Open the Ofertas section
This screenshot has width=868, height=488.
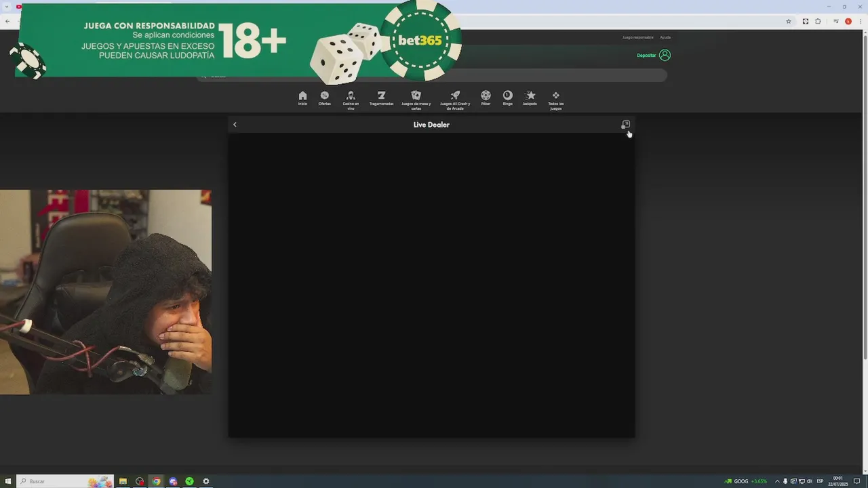[325, 98]
